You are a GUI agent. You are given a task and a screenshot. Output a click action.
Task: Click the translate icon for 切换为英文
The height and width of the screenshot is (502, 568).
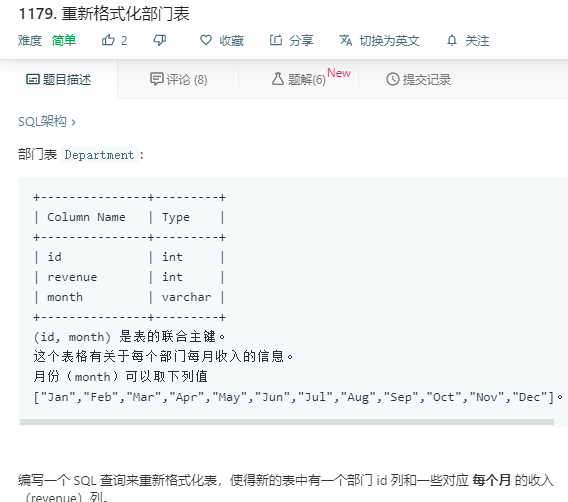[346, 40]
